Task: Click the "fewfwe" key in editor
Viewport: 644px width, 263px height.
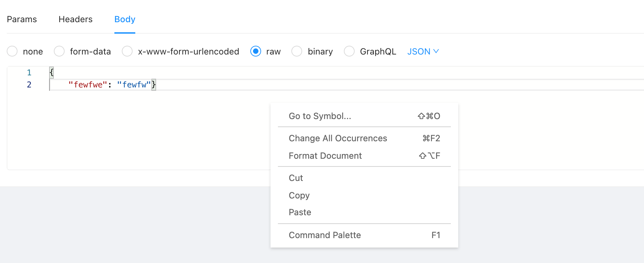Action: pyautogui.click(x=88, y=85)
